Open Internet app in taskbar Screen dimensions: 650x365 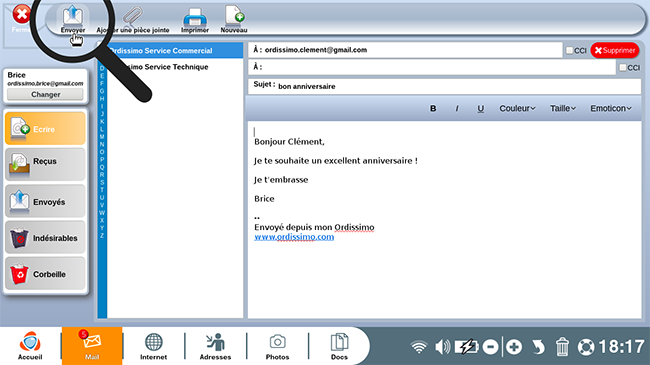point(153,346)
